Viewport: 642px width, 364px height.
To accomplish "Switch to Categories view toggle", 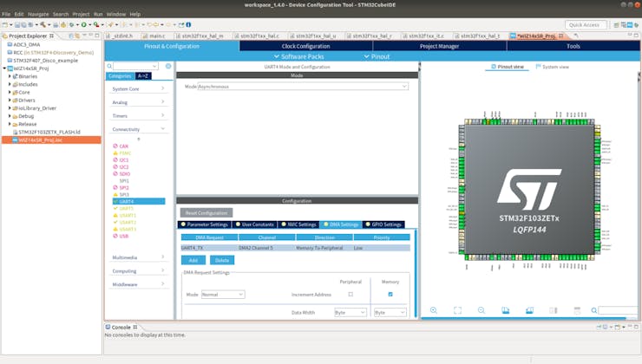I will 120,76.
